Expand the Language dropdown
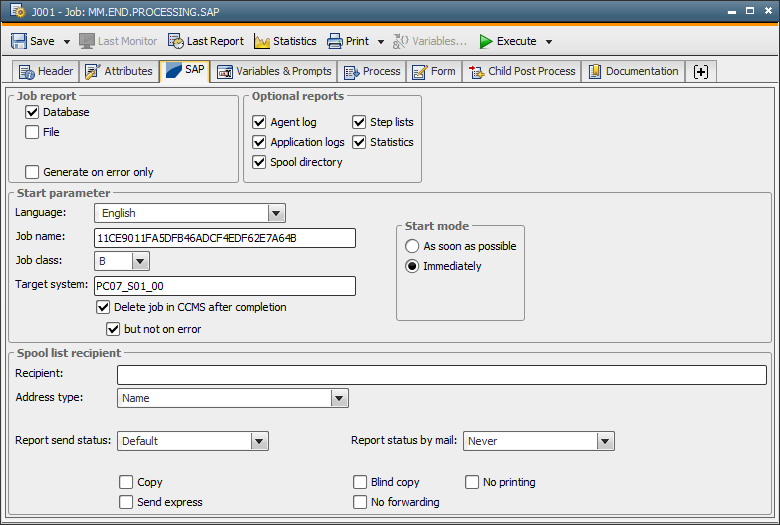This screenshot has width=780, height=525. pyautogui.click(x=277, y=213)
